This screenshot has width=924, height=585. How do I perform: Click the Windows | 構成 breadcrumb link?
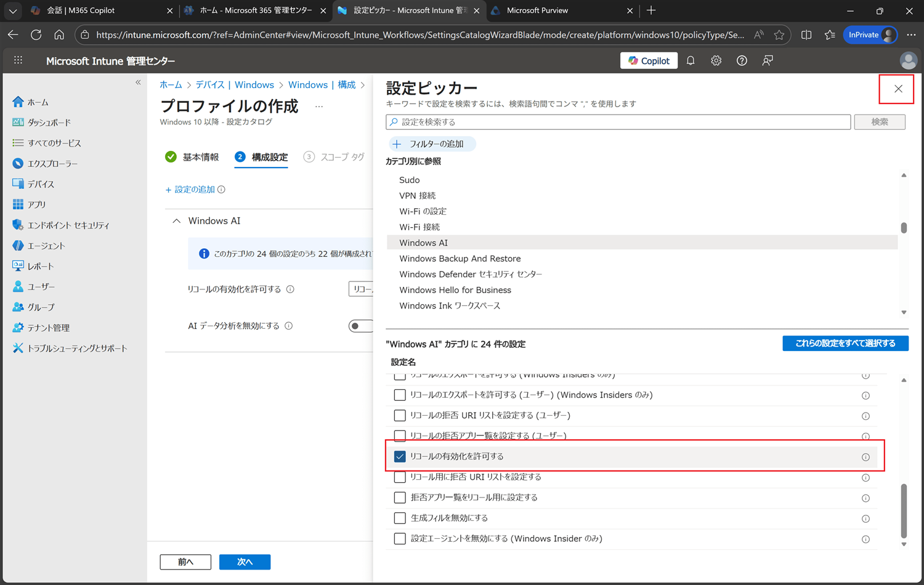(x=322, y=85)
